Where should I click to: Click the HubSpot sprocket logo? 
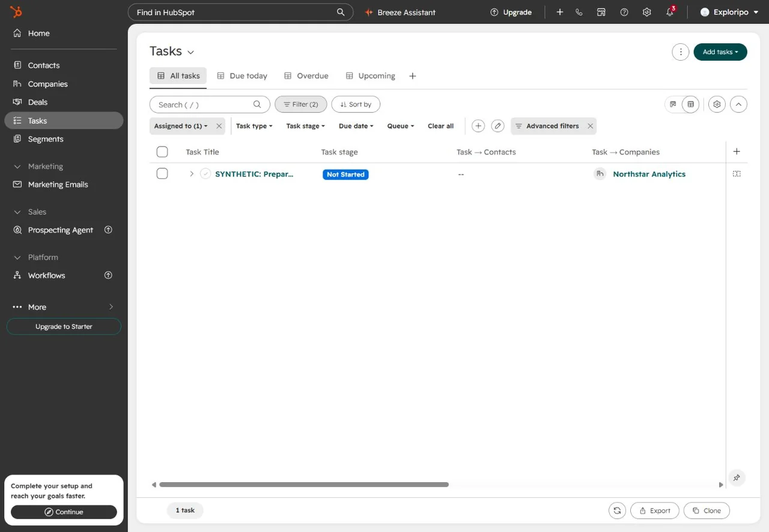pos(16,12)
